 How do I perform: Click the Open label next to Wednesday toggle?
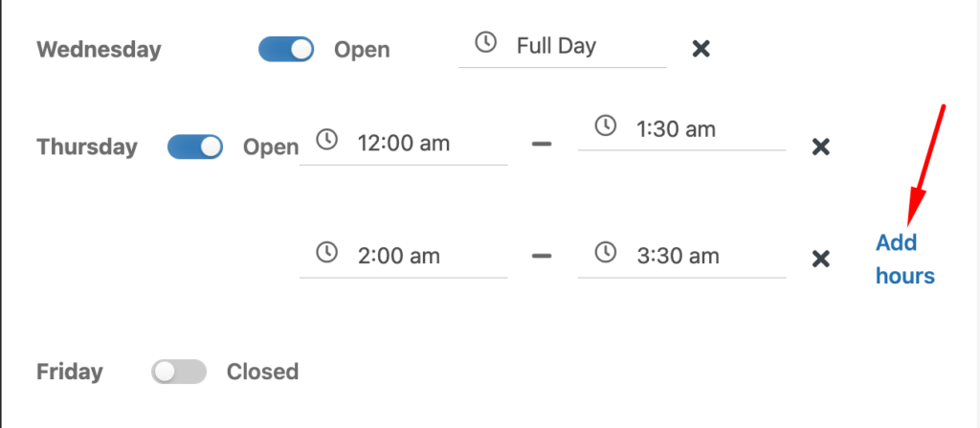tap(362, 50)
